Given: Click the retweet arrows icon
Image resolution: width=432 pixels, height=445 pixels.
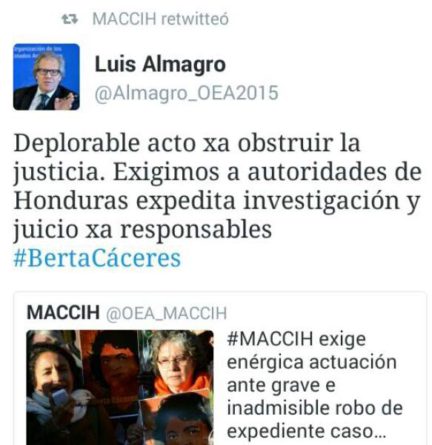Looking at the screenshot, I should [x=70, y=19].
